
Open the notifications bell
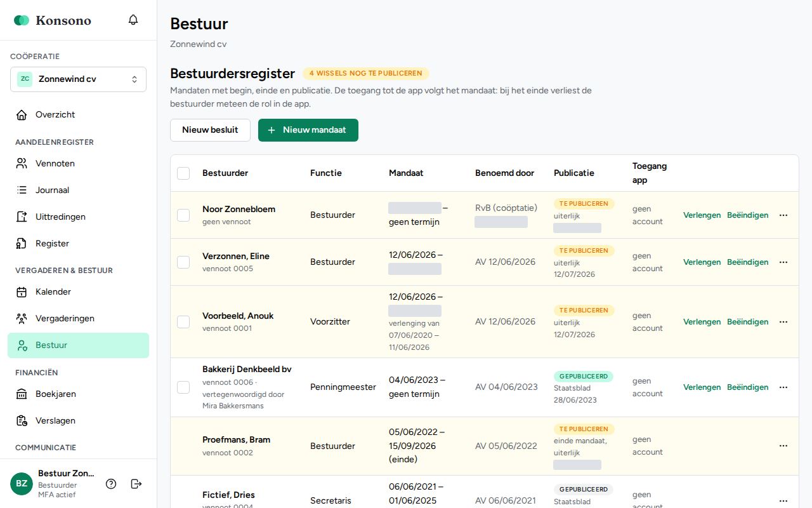(133, 20)
